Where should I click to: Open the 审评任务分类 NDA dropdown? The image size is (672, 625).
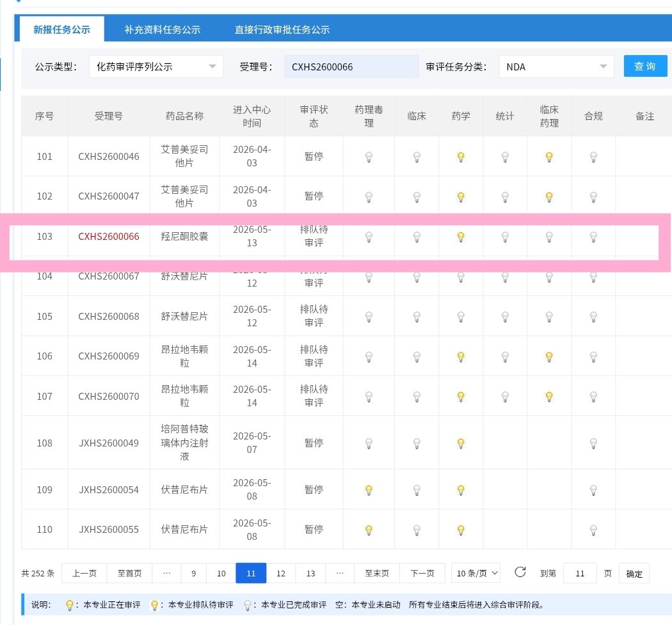[556, 67]
